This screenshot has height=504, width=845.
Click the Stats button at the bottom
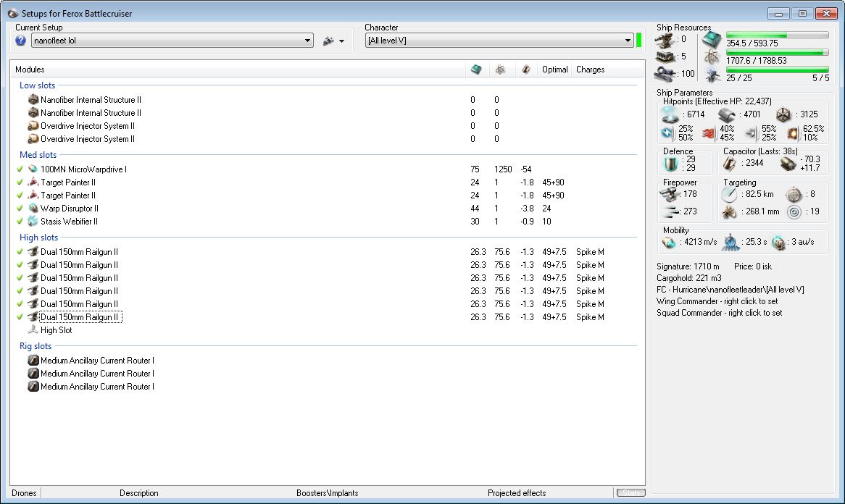pos(631,492)
